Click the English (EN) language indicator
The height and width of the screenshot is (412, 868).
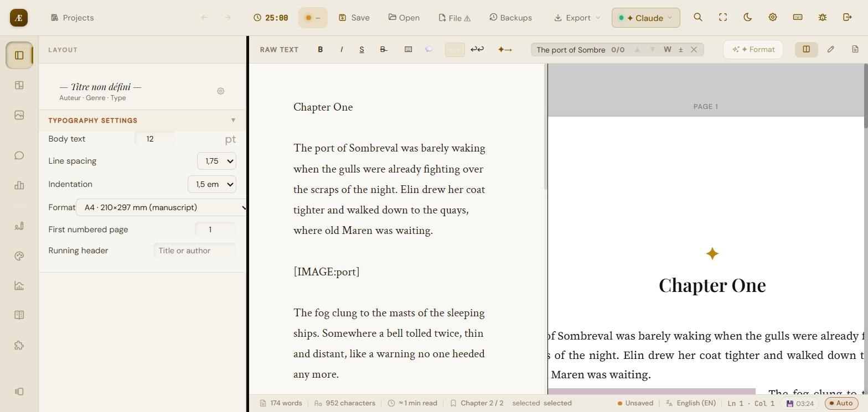[691, 403]
